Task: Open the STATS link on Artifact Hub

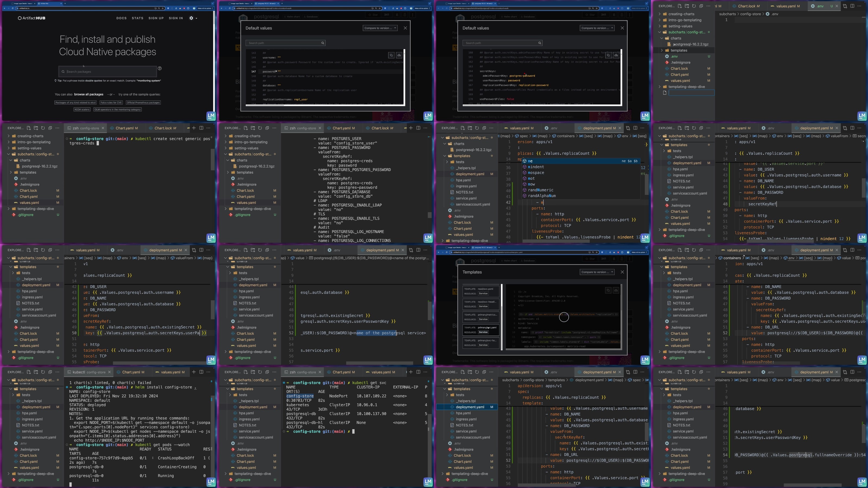Action: (138, 18)
